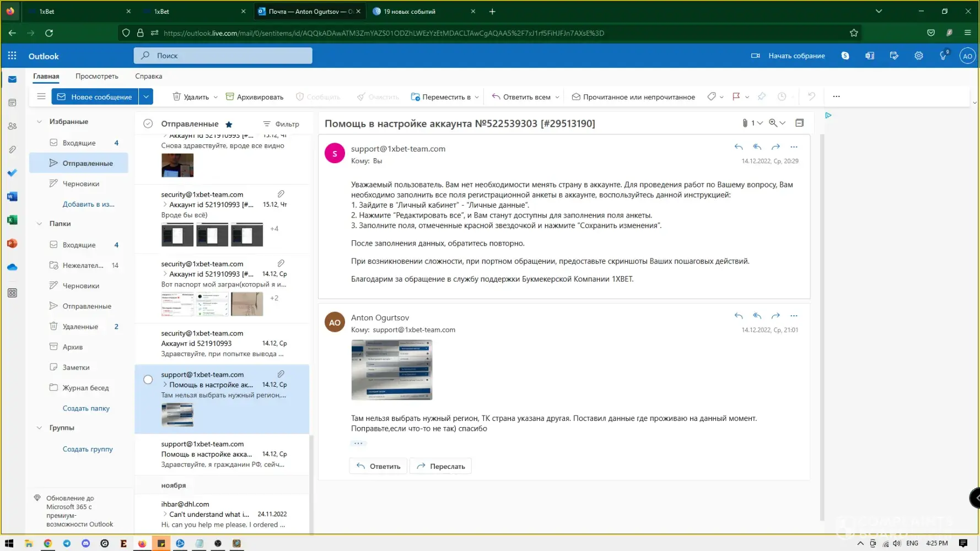
Task: Reply using arrow icon on support@1xbet-team.com message
Action: click(739, 147)
